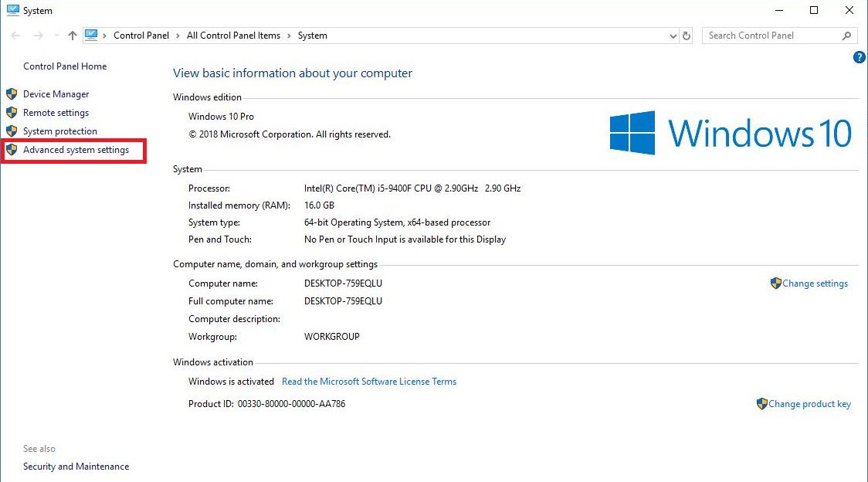
Task: Expand chevron after Control Panel breadcrumb
Action: pos(178,36)
